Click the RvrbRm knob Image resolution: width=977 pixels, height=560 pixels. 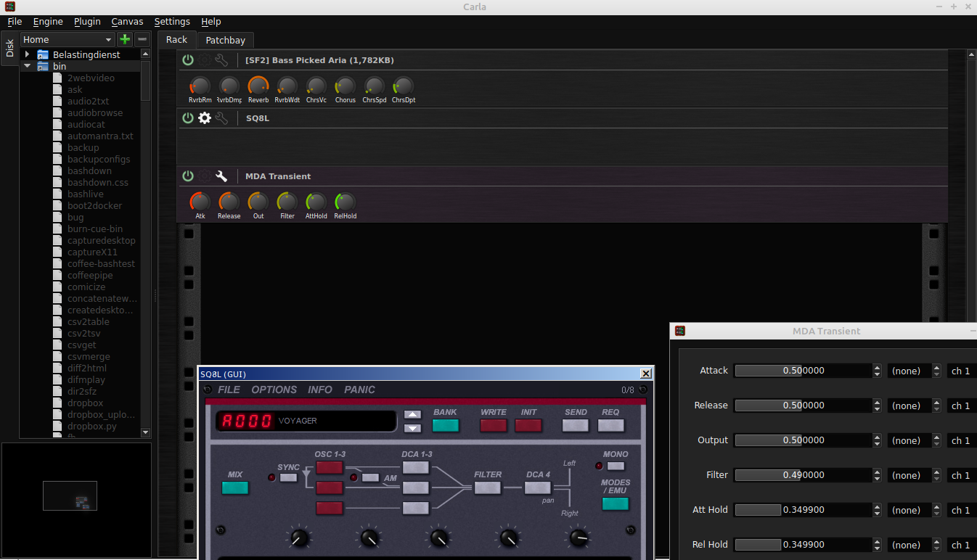(x=200, y=86)
